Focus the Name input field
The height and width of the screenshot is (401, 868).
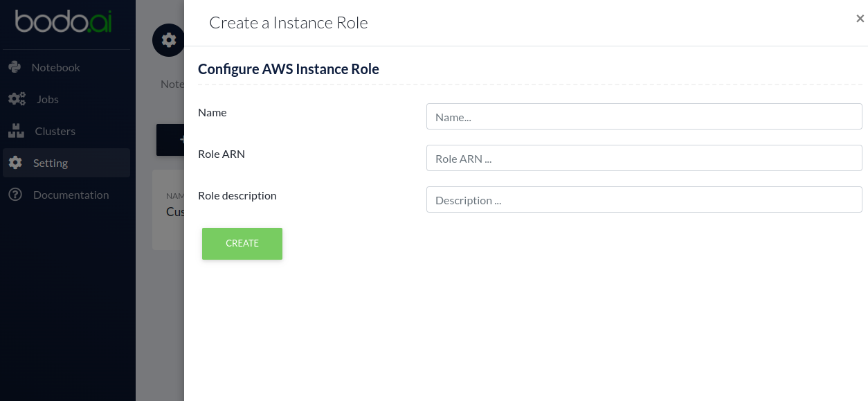coord(644,116)
